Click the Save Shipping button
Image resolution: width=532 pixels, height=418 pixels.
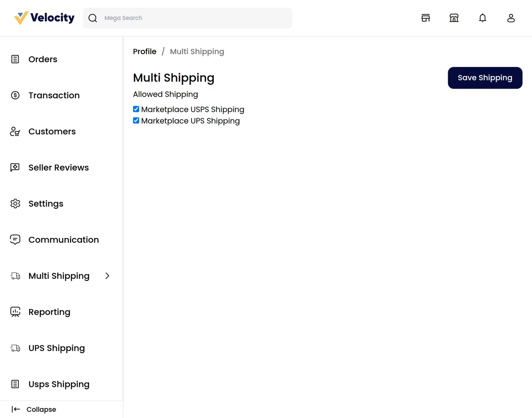pos(485,78)
